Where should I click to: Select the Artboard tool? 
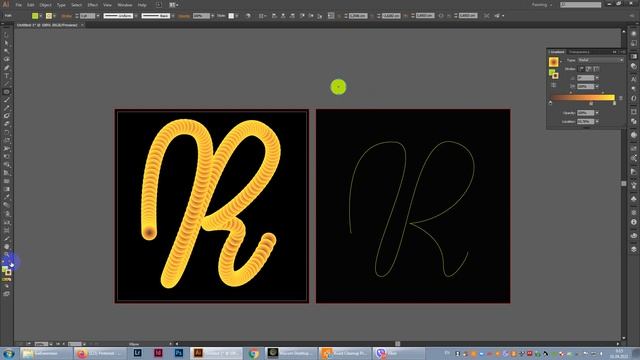(6, 231)
